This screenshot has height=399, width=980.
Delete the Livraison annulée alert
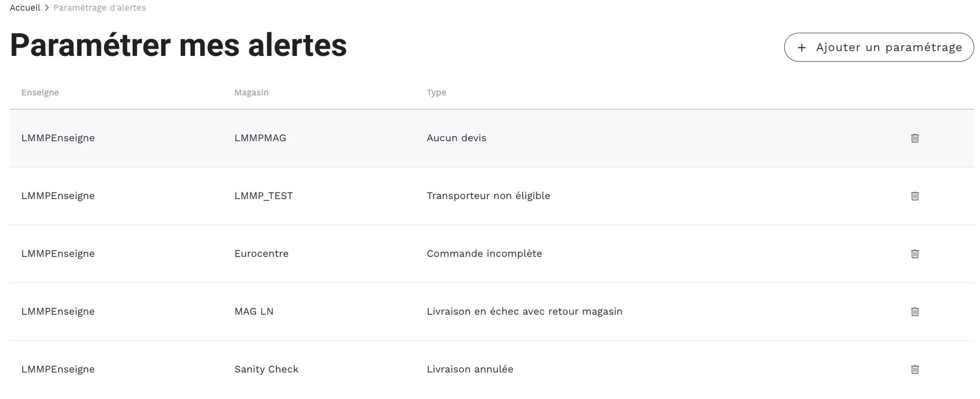[x=914, y=370]
